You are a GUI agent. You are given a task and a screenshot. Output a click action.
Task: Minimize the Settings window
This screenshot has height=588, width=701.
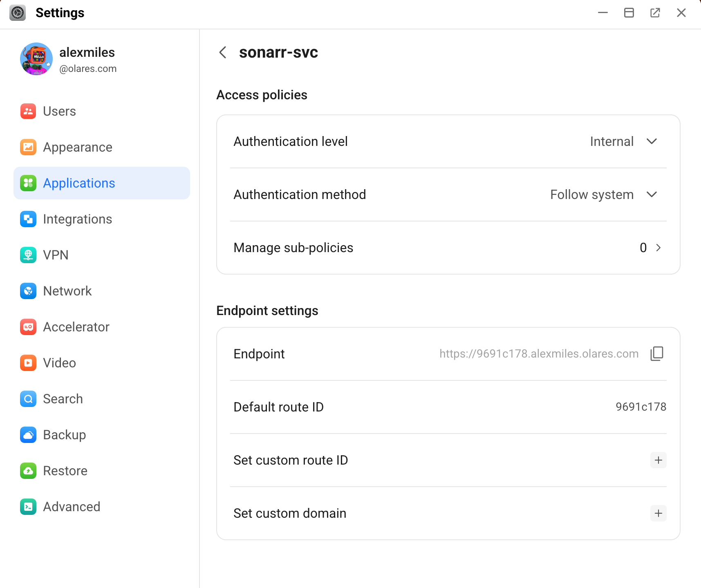point(603,13)
